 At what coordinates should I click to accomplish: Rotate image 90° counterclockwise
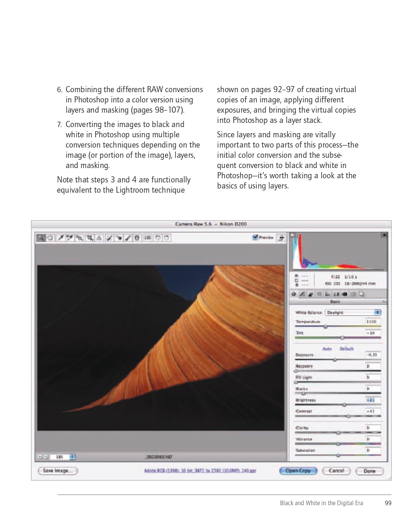coord(157,238)
